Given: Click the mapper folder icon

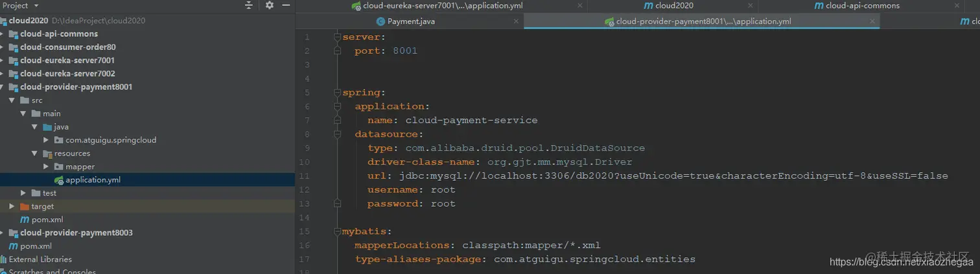Looking at the screenshot, I should point(59,166).
